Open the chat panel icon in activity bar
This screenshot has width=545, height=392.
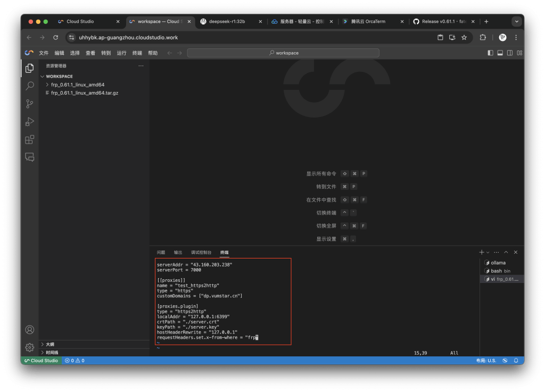[30, 157]
